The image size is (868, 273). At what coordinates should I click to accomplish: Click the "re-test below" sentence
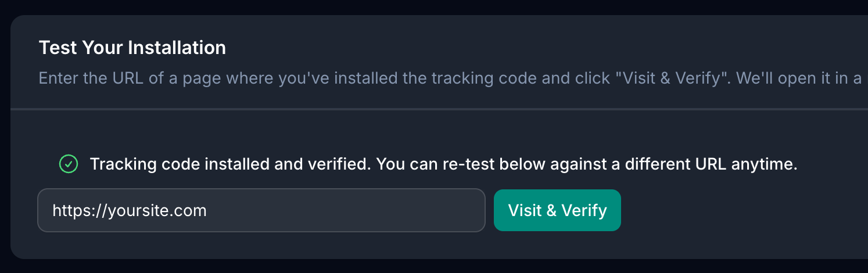tap(587, 164)
